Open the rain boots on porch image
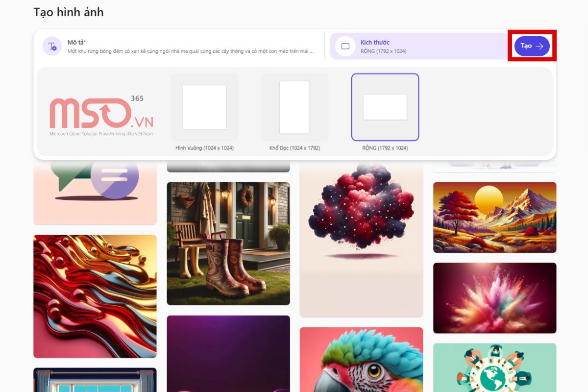Screen dimensions: 588x392 click(228, 244)
